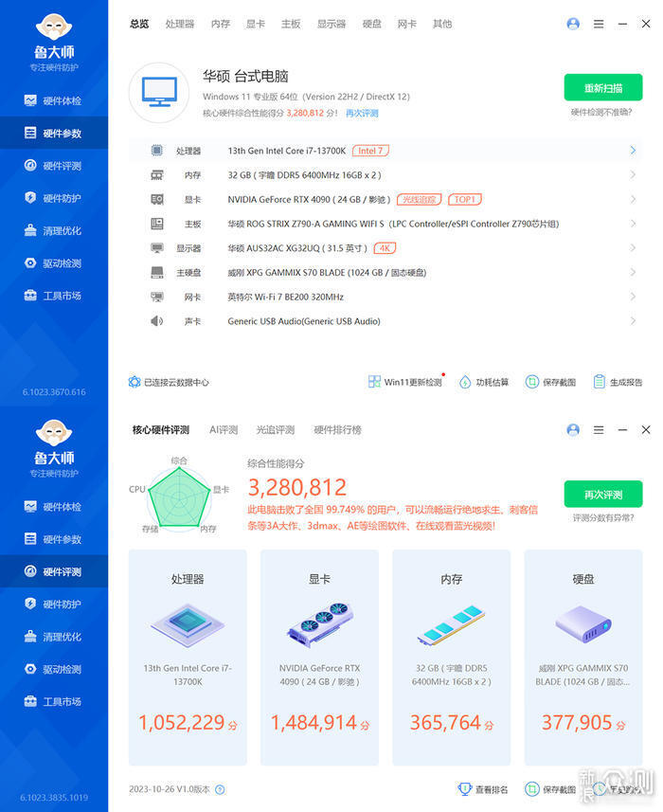This screenshot has width=663, height=812.
Task: Open the 硬件排行榜 tab
Action: 337,430
